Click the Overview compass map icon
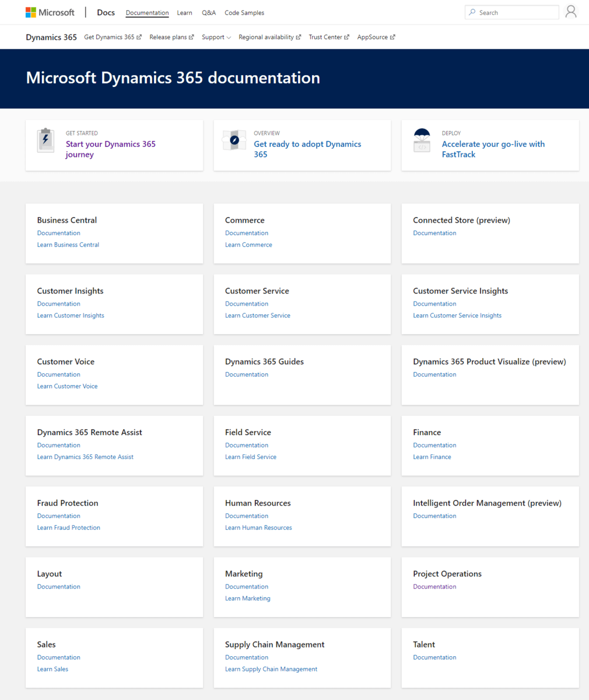The image size is (589, 700). click(x=234, y=141)
